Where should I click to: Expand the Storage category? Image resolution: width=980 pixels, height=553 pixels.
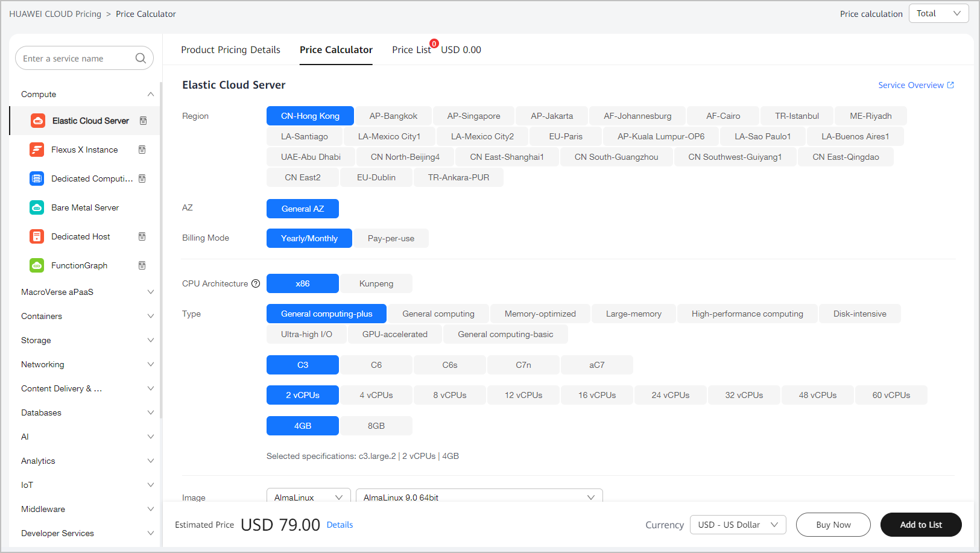[86, 340]
